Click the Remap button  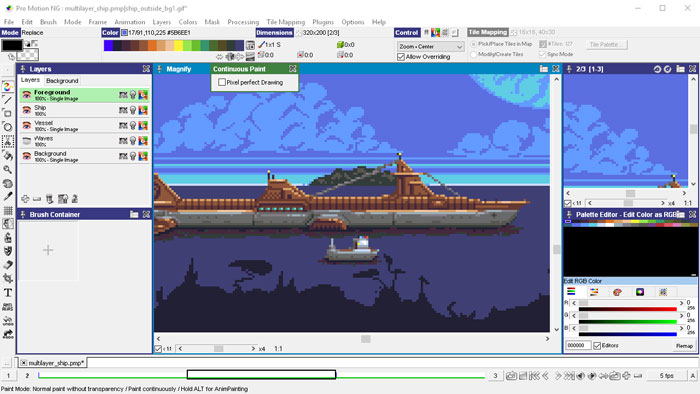tap(684, 346)
